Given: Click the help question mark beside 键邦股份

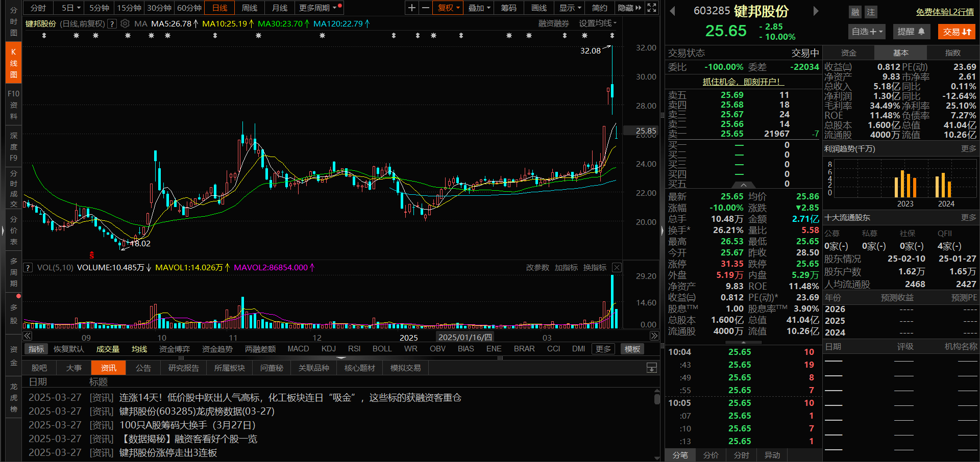Looking at the screenshot, I should [112, 23].
